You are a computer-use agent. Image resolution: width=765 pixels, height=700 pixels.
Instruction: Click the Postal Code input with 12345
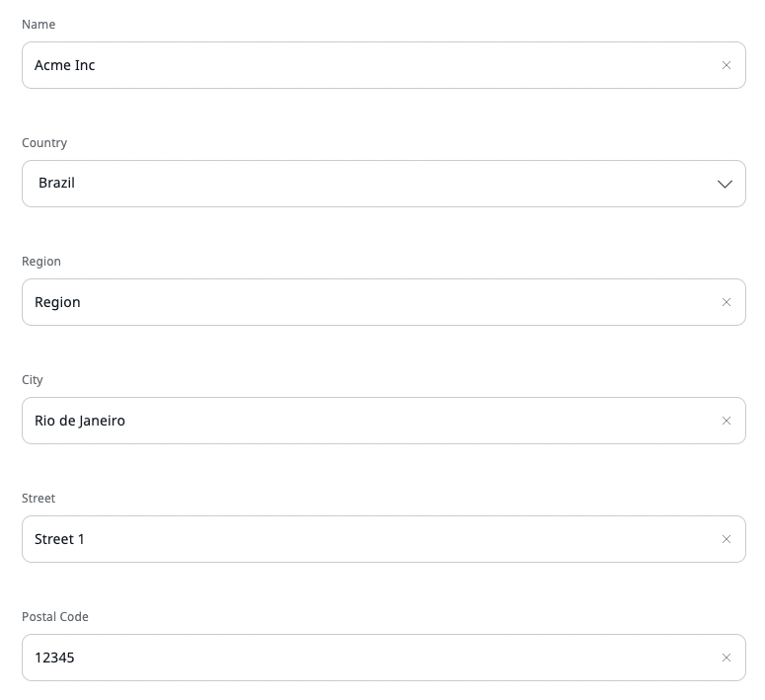coord(375,658)
